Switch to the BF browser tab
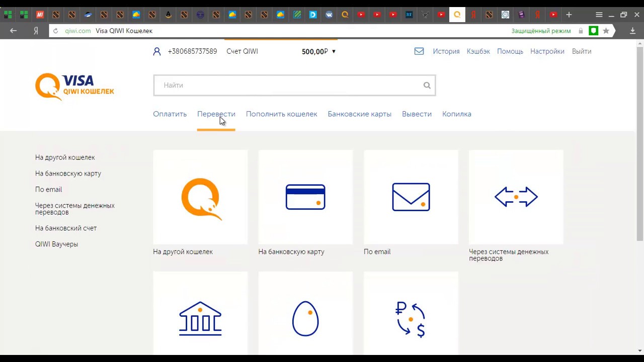Image resolution: width=644 pixels, height=362 pixels. pyautogui.click(x=409, y=15)
